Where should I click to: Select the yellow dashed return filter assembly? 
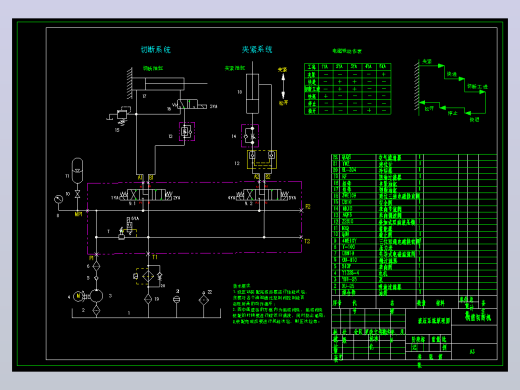coord(149,276)
